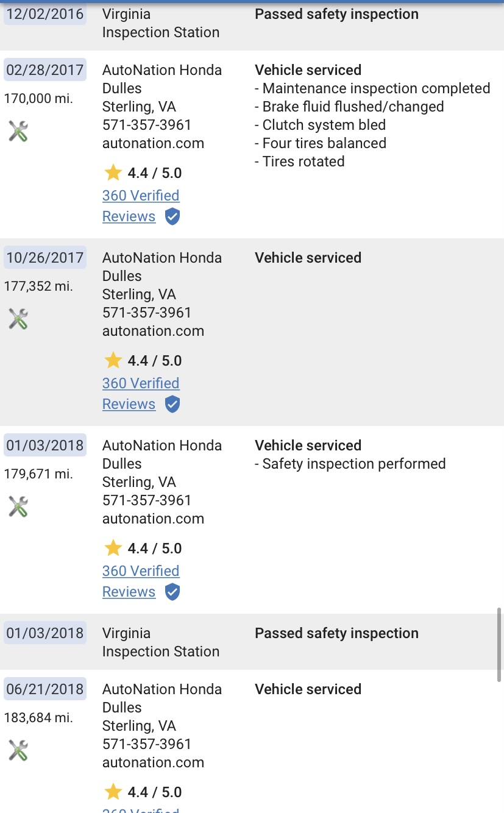The width and height of the screenshot is (504, 813).
Task: Select the 06/21/2018 date badge
Action: click(45, 689)
